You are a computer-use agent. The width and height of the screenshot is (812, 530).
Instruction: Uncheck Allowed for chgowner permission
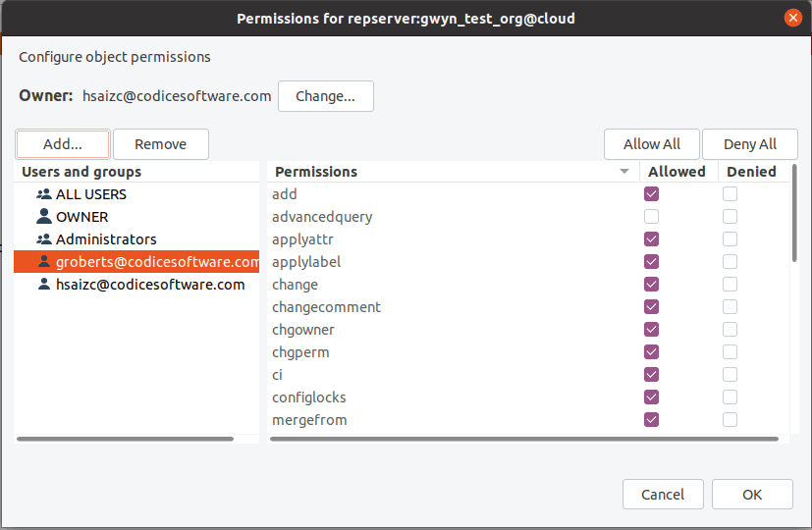coord(651,329)
